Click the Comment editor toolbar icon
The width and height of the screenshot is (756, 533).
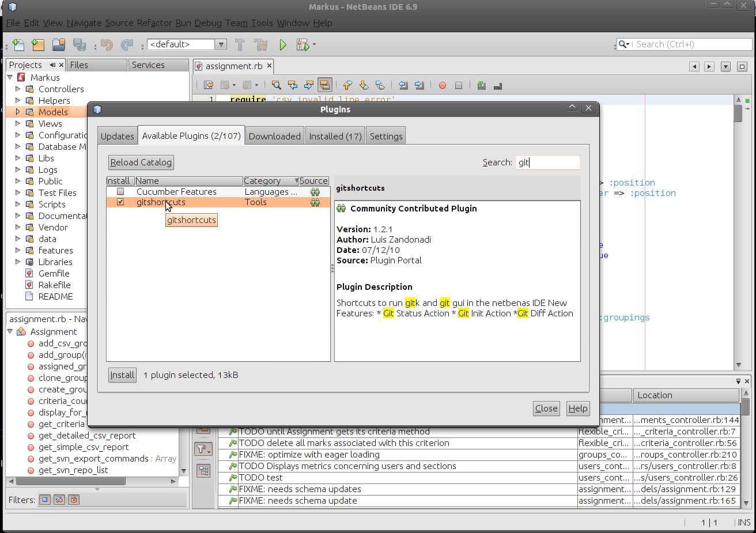pyautogui.click(x=482, y=85)
